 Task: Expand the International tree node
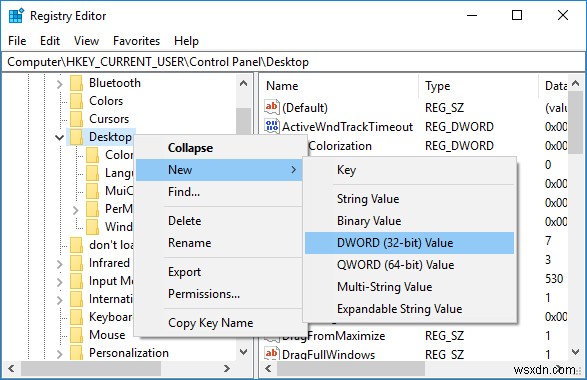tap(60, 300)
